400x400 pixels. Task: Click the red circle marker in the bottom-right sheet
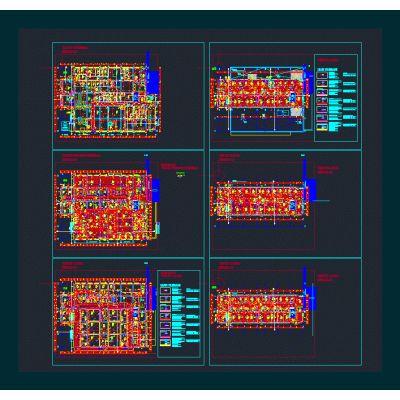pyautogui.click(x=219, y=283)
